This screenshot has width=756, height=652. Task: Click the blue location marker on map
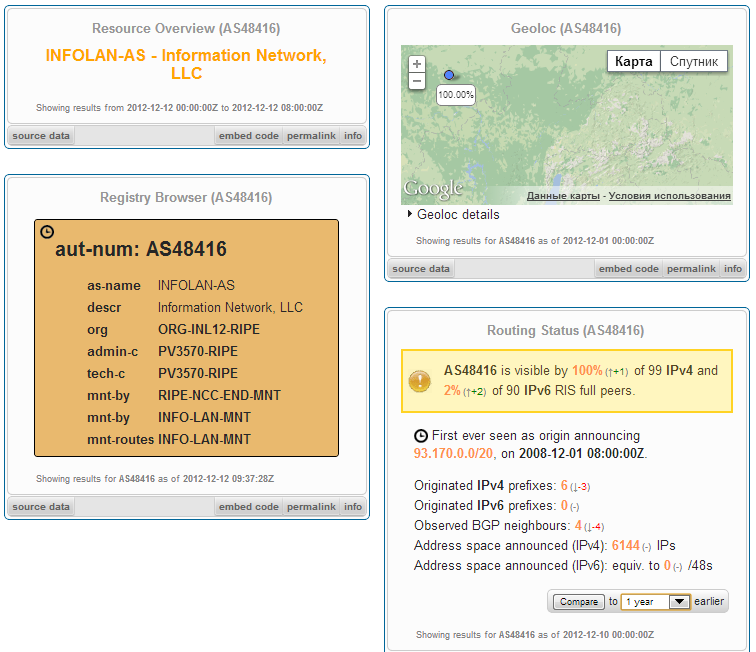449,75
